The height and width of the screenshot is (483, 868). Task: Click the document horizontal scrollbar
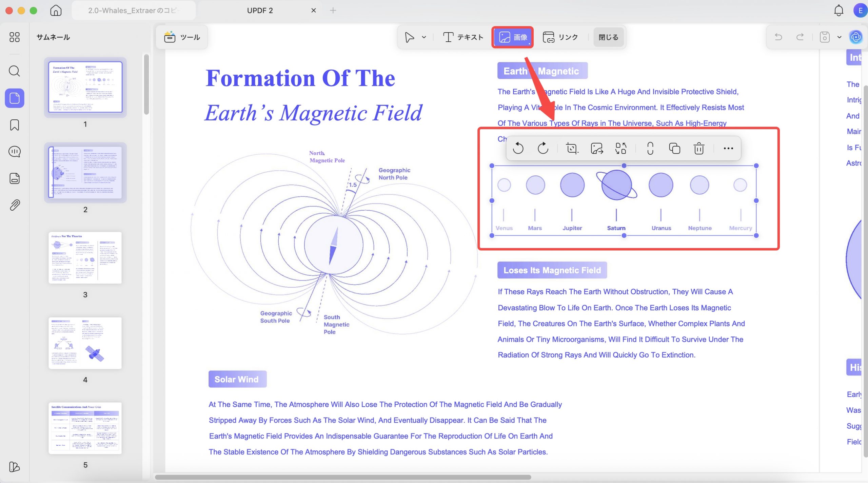[x=343, y=477]
